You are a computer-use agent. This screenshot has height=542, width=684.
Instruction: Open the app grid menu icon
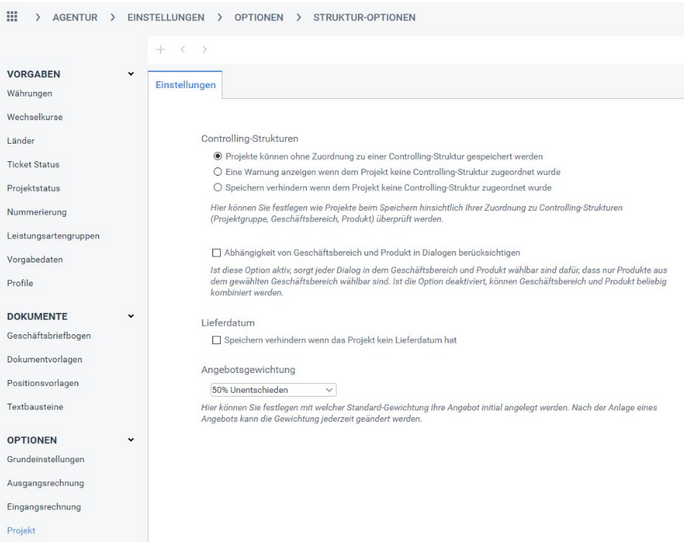[12, 17]
